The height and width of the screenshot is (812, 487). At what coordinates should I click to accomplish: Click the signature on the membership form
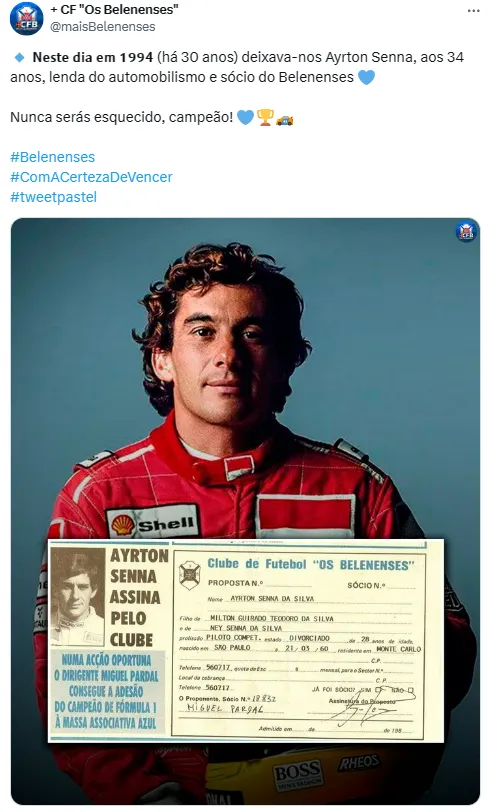(x=373, y=706)
